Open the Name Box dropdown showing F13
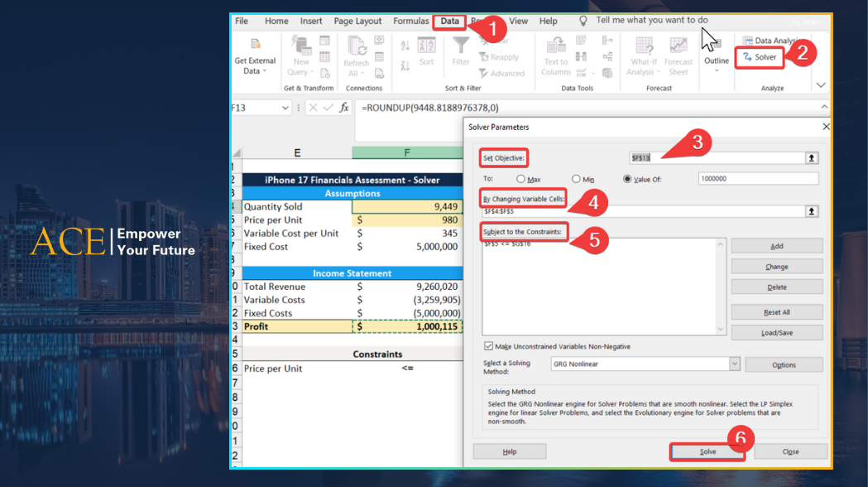 [285, 108]
